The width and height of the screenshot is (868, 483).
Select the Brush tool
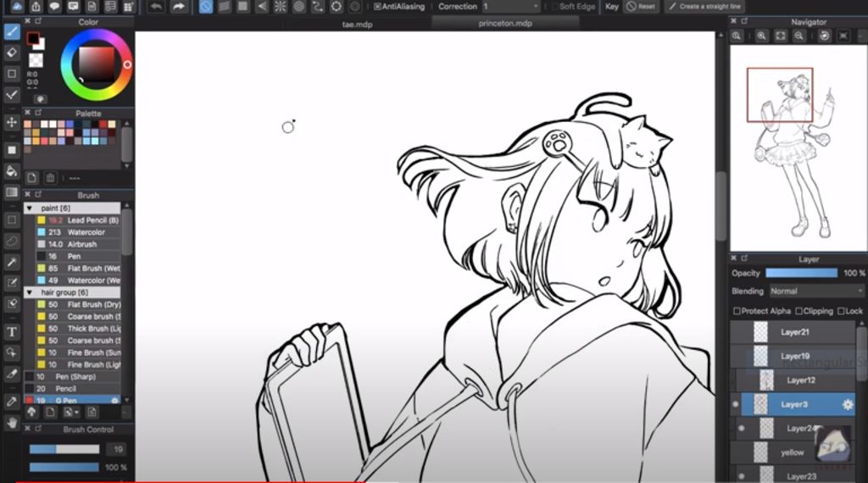[x=12, y=31]
